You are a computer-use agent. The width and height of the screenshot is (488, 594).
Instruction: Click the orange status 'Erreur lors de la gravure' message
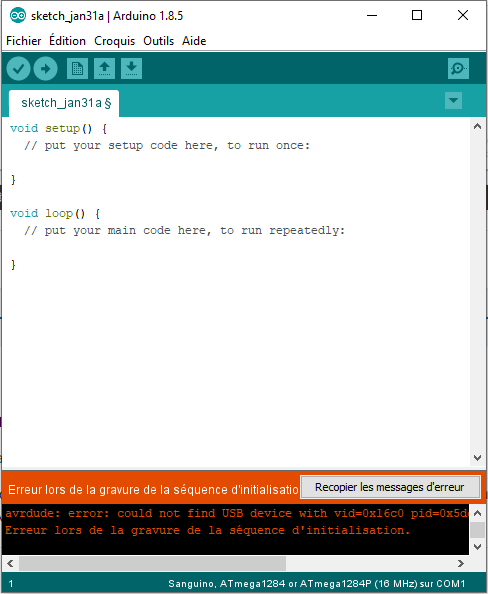153,490
